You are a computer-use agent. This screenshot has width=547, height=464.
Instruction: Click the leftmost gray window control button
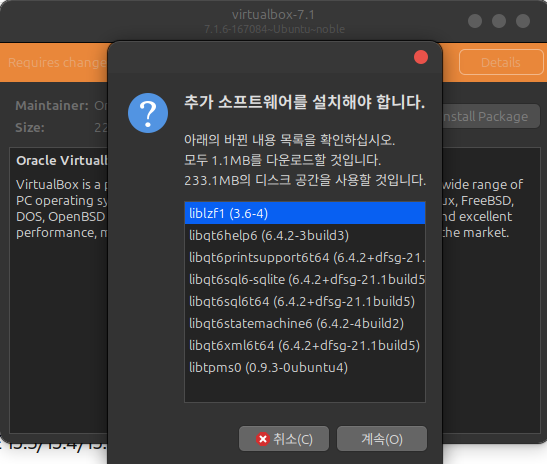point(475,21)
